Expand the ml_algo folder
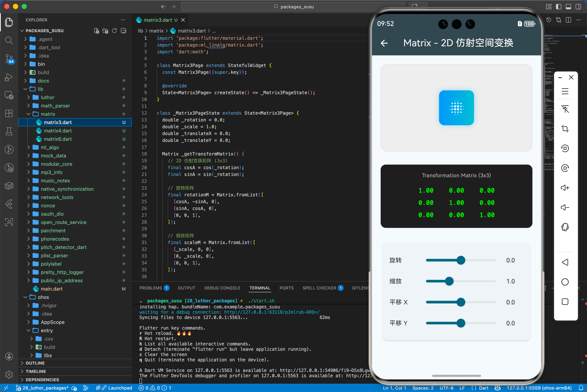Image resolution: width=587 pixels, height=392 pixels. [x=50, y=147]
